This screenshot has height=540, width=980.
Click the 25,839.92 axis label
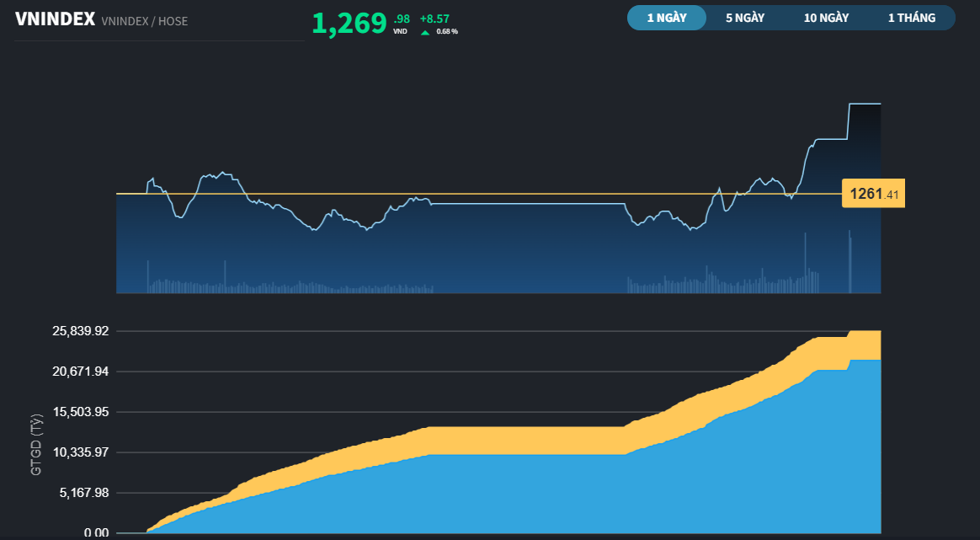point(80,331)
